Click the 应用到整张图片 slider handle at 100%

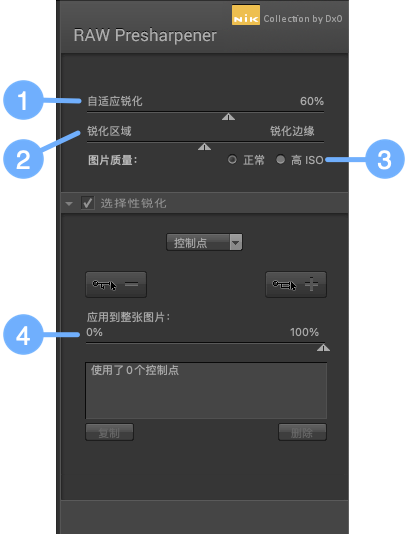pos(323,348)
